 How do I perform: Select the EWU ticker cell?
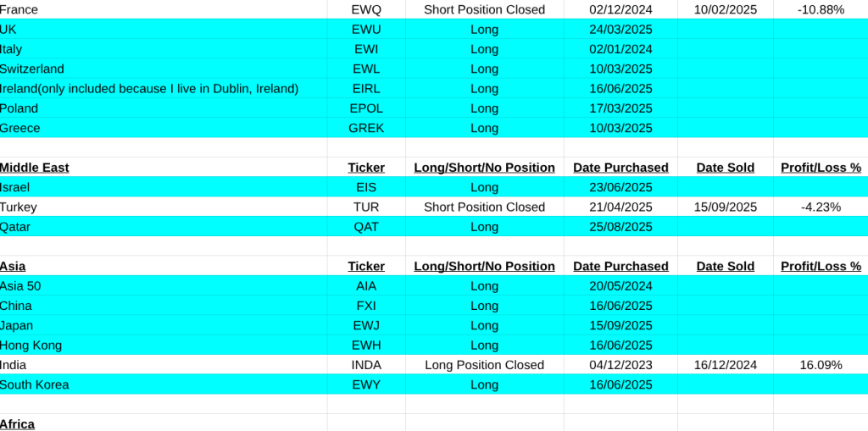pos(366,29)
